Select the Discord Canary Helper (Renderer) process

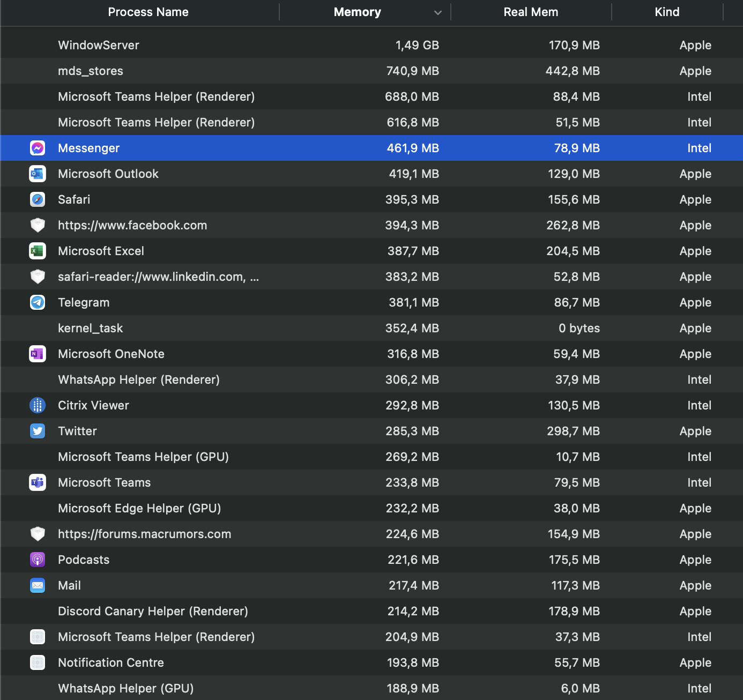click(153, 611)
